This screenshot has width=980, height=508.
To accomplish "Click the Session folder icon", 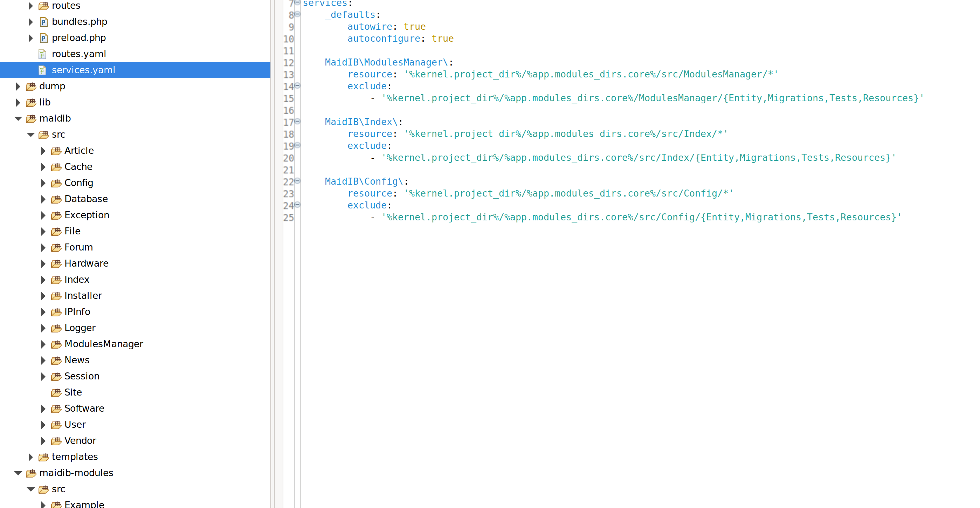I will tap(56, 376).
